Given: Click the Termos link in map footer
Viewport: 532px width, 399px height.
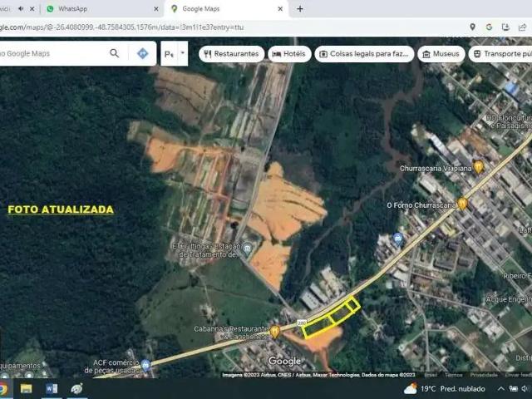Looking at the screenshot, I should (x=454, y=375).
